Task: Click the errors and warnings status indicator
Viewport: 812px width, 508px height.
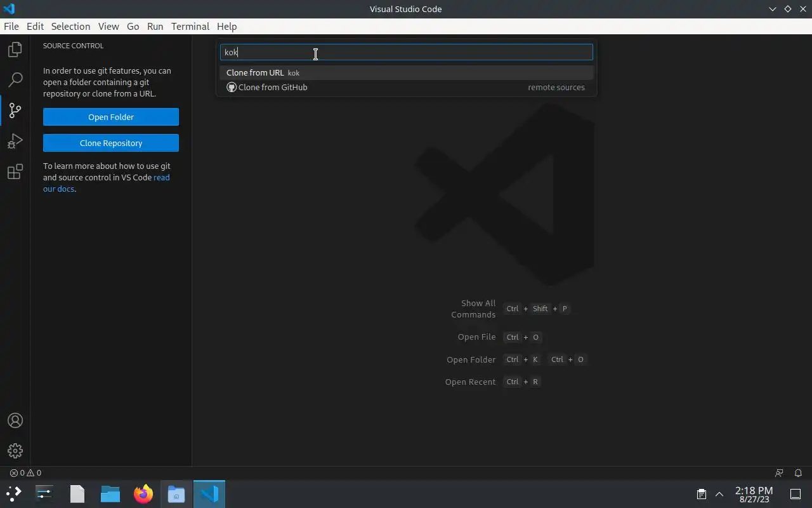Action: point(25,472)
